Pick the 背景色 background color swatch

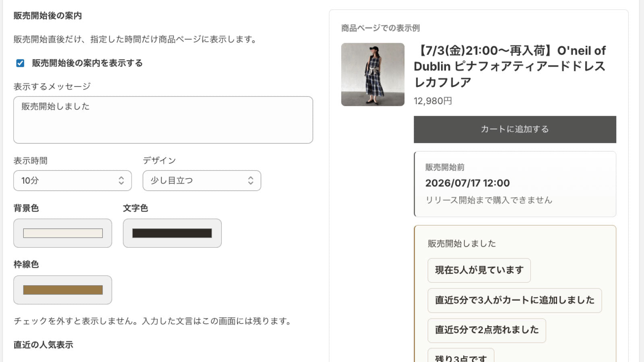[63, 233]
